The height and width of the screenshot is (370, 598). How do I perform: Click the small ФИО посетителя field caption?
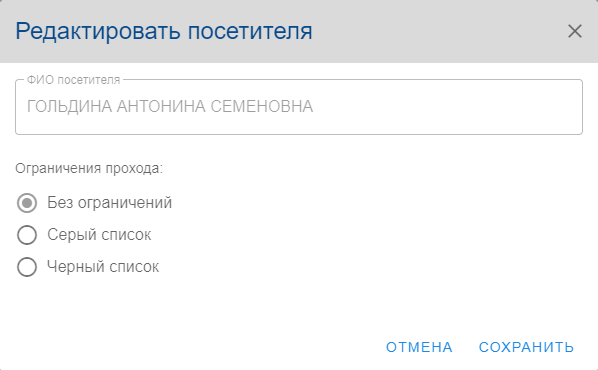click(73, 80)
